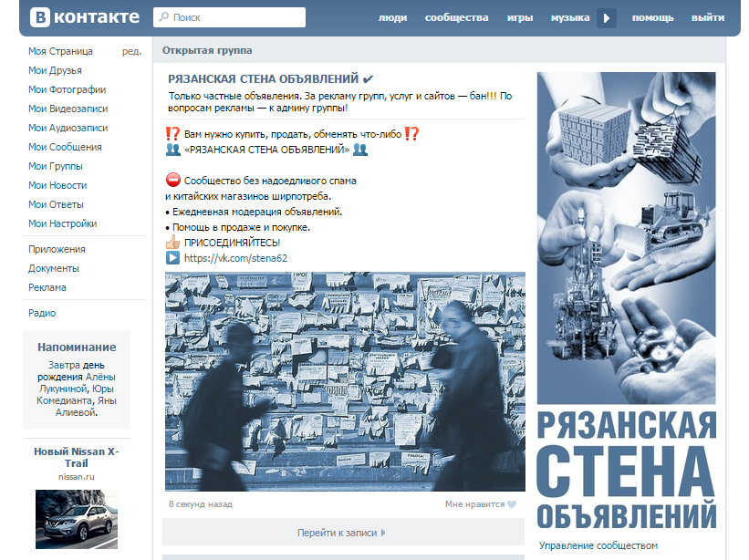Click the «ред.» edit link next to Моя Страница
Screen dimensions: 749x560
(x=131, y=51)
